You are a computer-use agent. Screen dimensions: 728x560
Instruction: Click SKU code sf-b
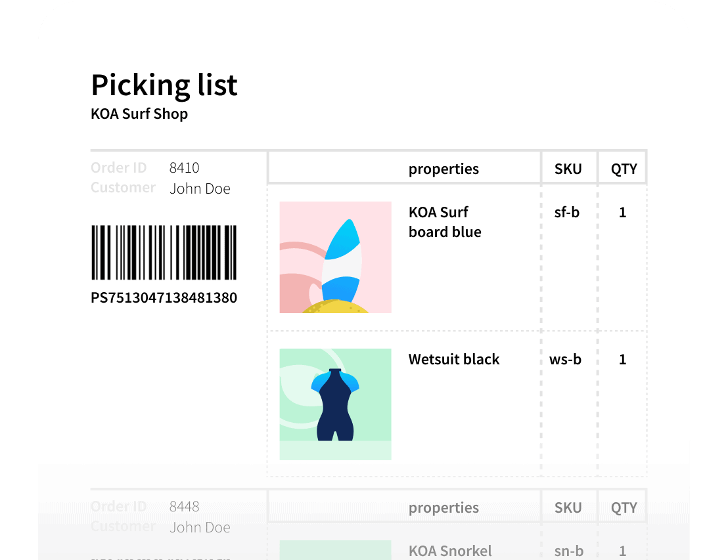click(566, 212)
